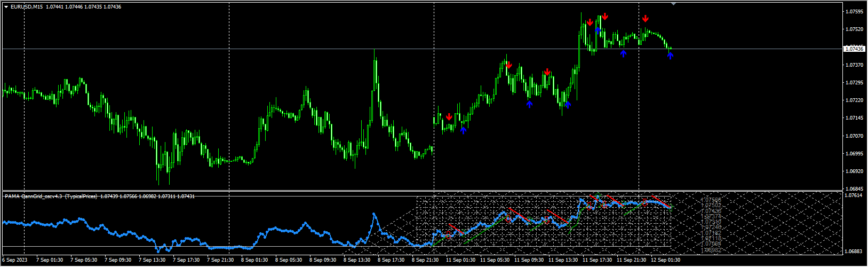The image size is (868, 267).
Task: Click the leftmost red down arrow signal
Action: coord(449,116)
